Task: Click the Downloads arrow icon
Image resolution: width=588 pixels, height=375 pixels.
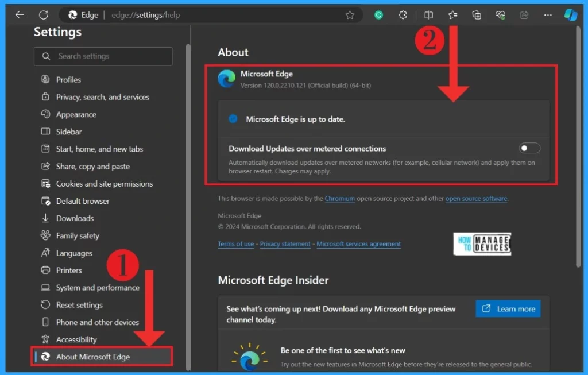Action: [45, 218]
